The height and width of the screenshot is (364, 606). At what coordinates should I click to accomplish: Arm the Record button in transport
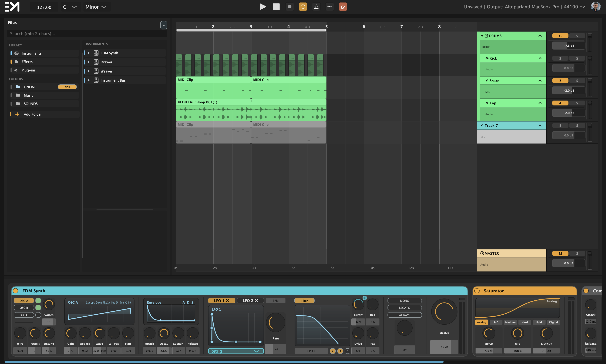tap(289, 7)
